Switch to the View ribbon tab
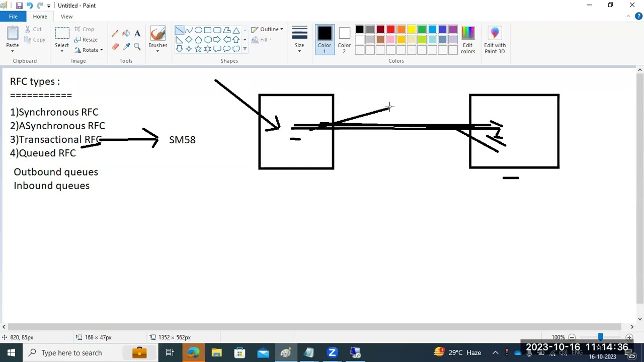The height and width of the screenshot is (362, 644). point(66,17)
